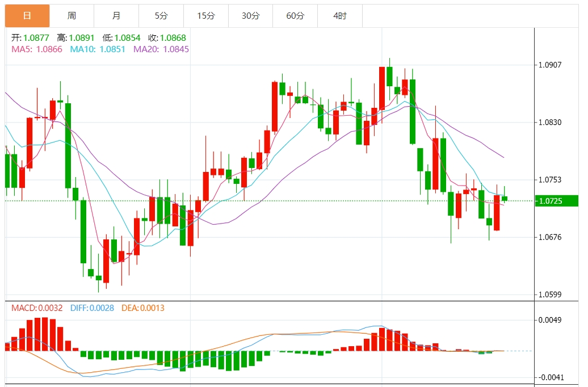
Task: Click the 1.0907 price axis label
Action: [550, 65]
